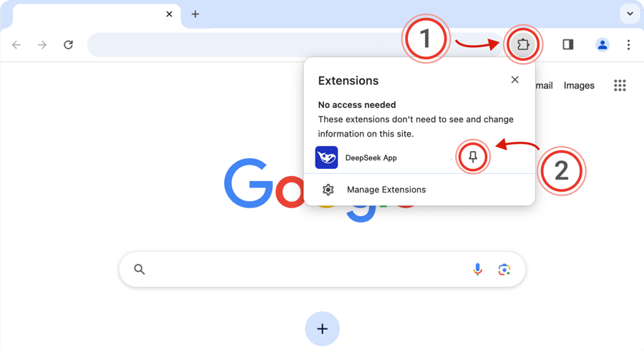Click the search magnifier icon
Image resolution: width=644 pixels, height=357 pixels.
pos(140,270)
